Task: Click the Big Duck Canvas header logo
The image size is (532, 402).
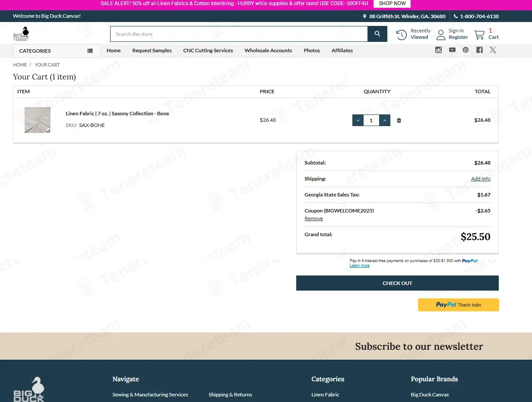Action: coord(21,34)
